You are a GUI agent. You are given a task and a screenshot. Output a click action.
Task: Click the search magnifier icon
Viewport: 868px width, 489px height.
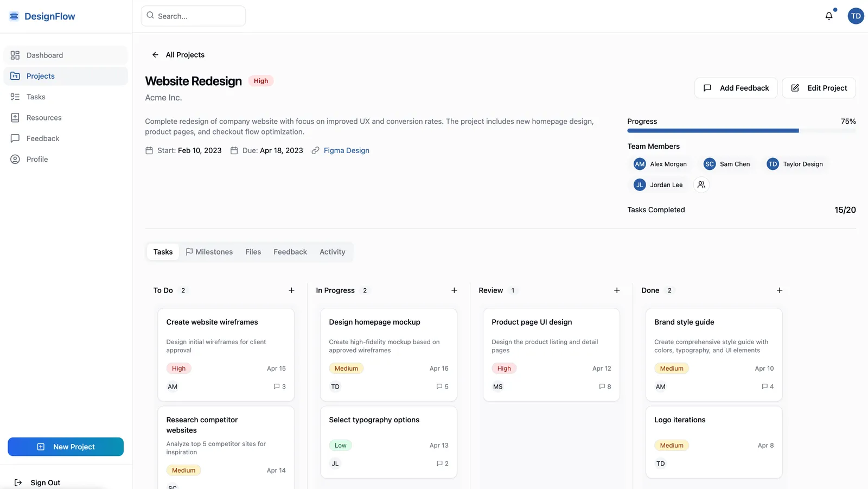point(150,16)
